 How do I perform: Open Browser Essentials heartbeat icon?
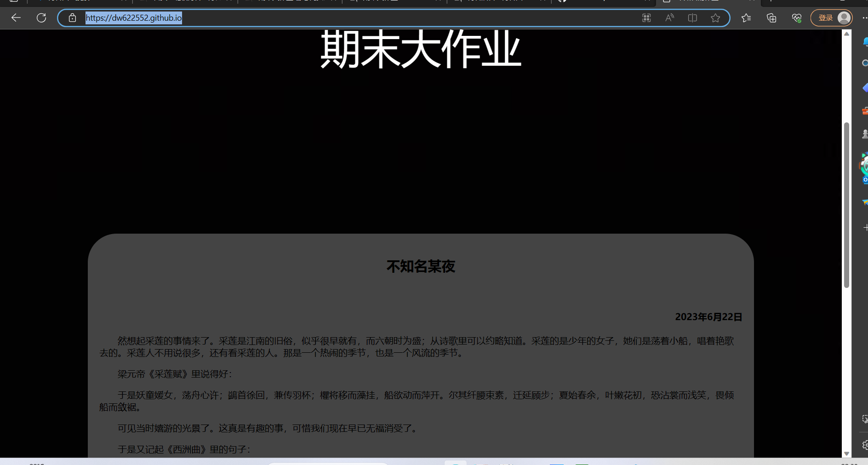click(x=797, y=18)
